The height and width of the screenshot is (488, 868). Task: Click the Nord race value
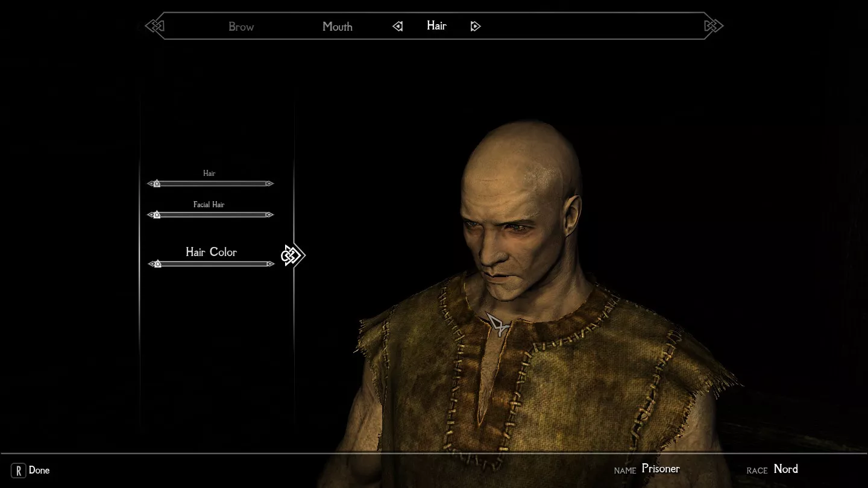point(786,469)
